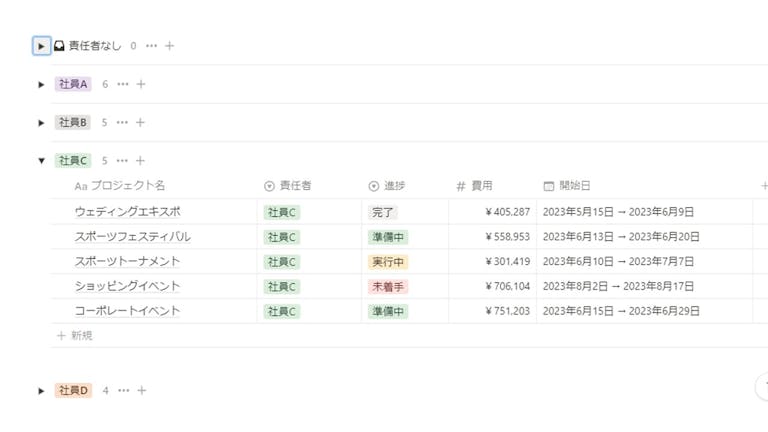Click the 社員C group tag
Image resolution: width=768 pixels, height=432 pixels.
click(72, 161)
